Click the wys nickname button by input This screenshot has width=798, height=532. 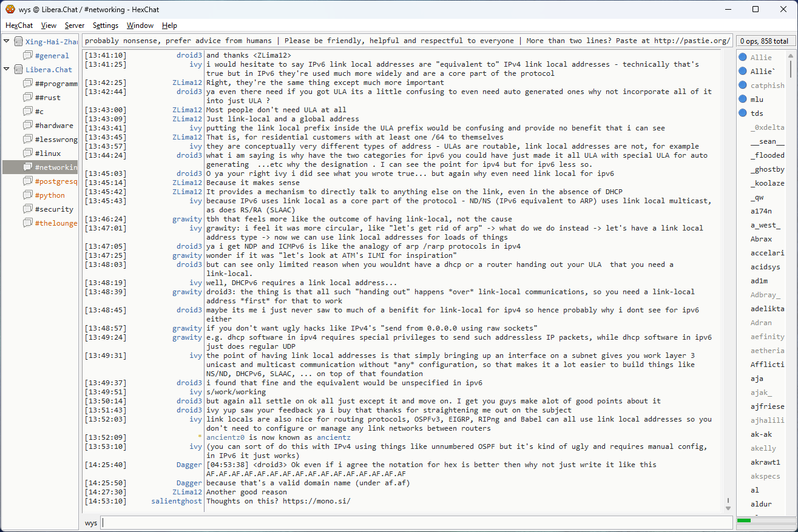point(91,523)
